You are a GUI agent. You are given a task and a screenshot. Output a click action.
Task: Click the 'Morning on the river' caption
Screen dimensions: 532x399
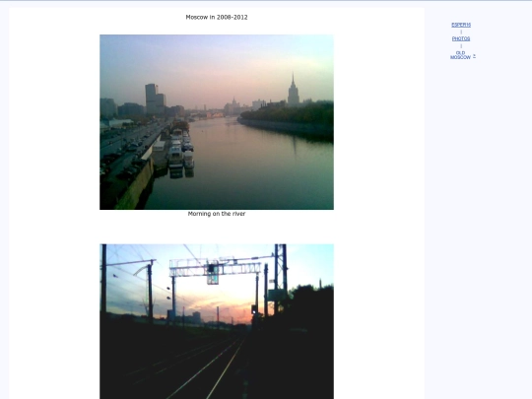(217, 214)
